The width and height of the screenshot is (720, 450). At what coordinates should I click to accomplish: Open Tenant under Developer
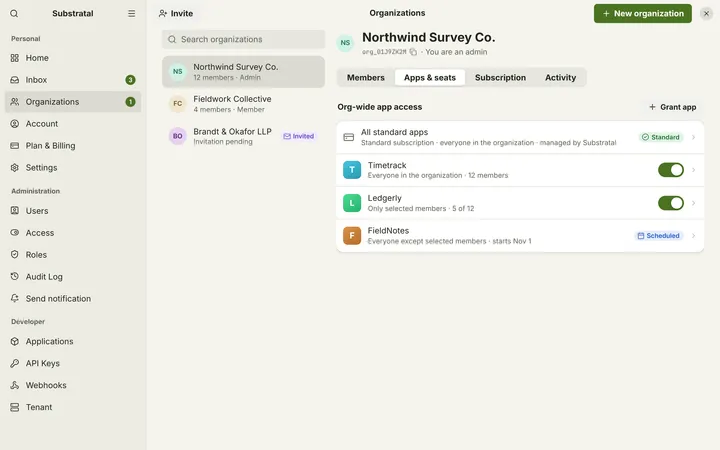click(73, 407)
